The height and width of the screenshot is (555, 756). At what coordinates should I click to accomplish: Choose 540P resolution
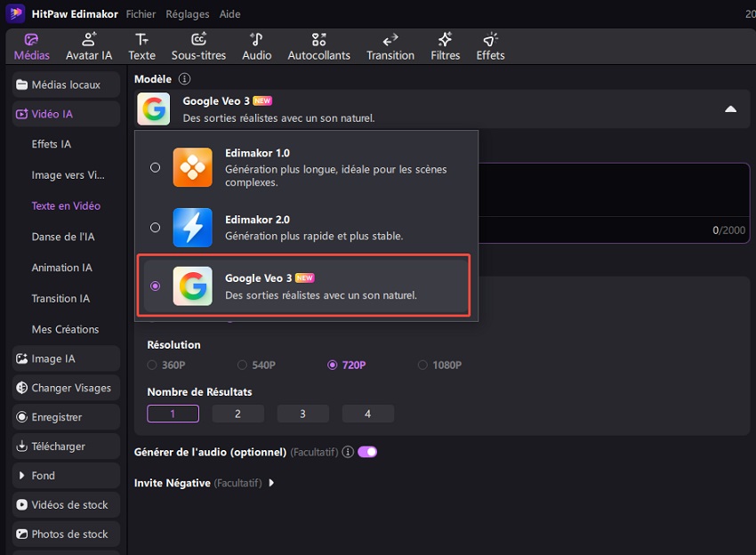[256, 365]
